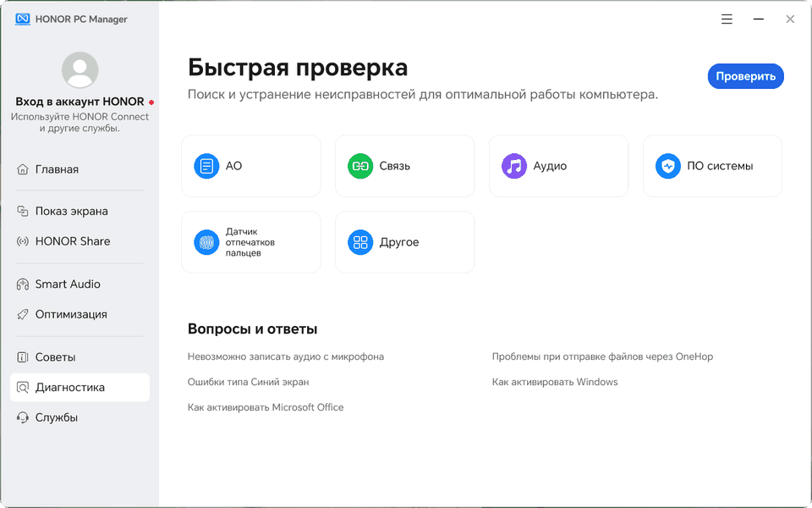Screen dimensions: 812x508
Task: Open Датчик отпечатков пальцев card
Action: click(x=251, y=242)
